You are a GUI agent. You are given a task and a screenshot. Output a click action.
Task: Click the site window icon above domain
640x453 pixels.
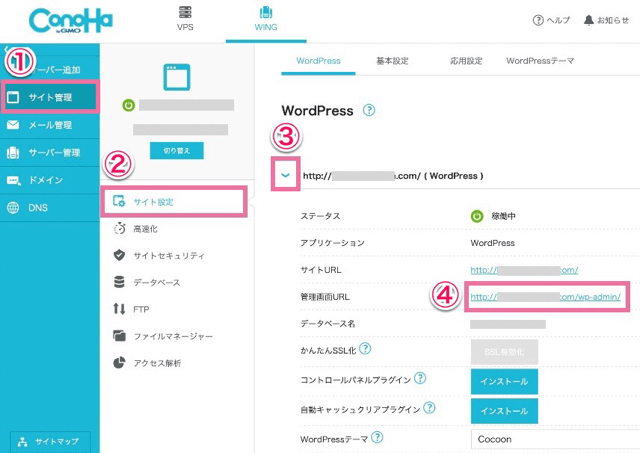(177, 77)
